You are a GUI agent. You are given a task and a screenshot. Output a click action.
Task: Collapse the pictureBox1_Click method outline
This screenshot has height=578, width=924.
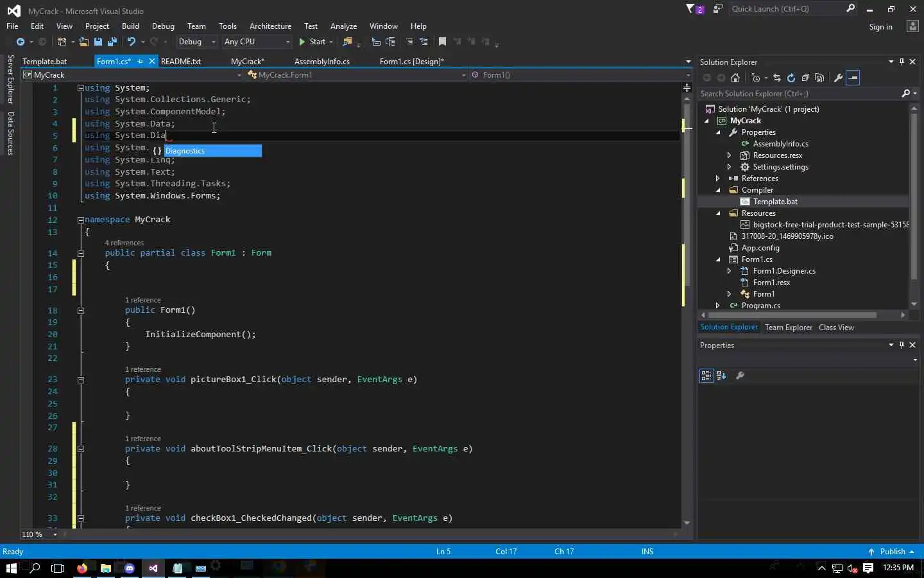pos(81,380)
